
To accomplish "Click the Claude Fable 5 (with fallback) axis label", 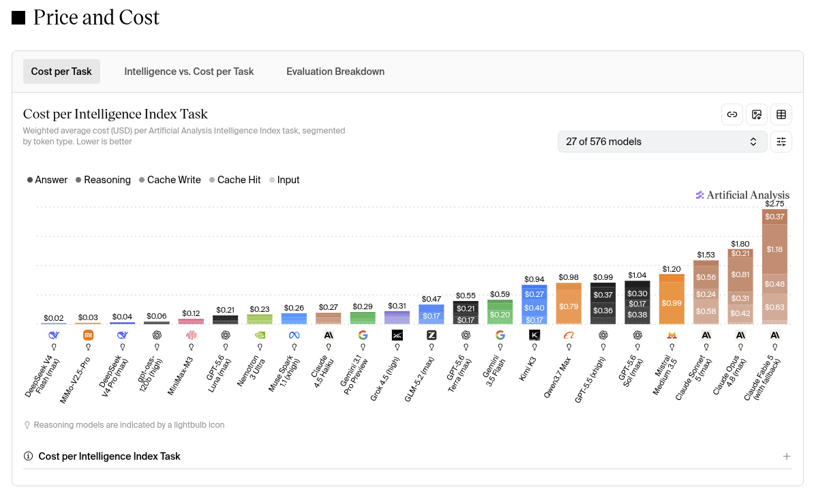I will point(762,378).
